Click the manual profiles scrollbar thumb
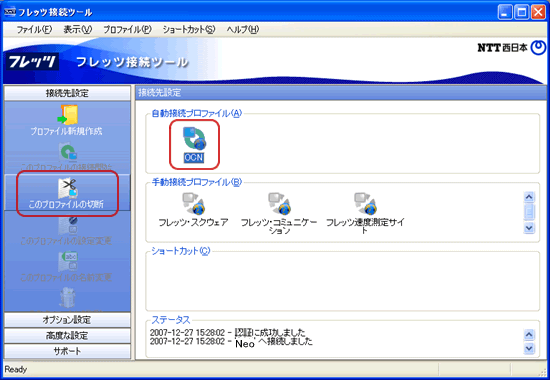 point(529,212)
